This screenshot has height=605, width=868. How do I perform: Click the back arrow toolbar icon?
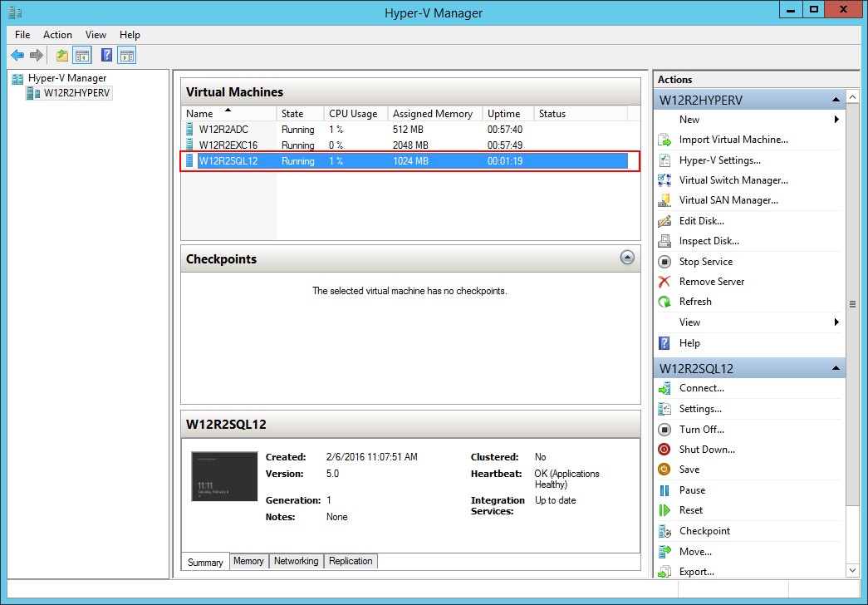point(17,56)
